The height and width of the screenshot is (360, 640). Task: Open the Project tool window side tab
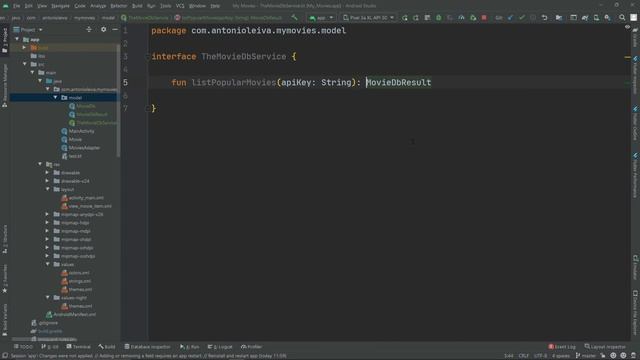5,40
